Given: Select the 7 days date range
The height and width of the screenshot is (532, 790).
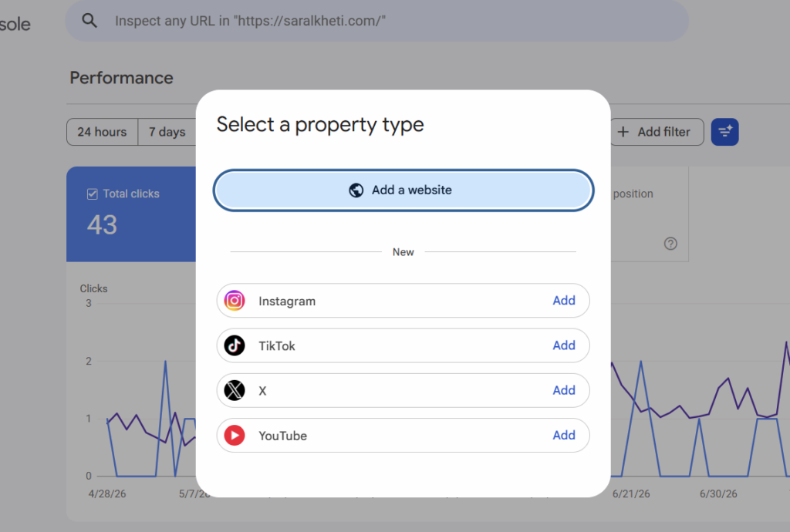Looking at the screenshot, I should coord(167,132).
